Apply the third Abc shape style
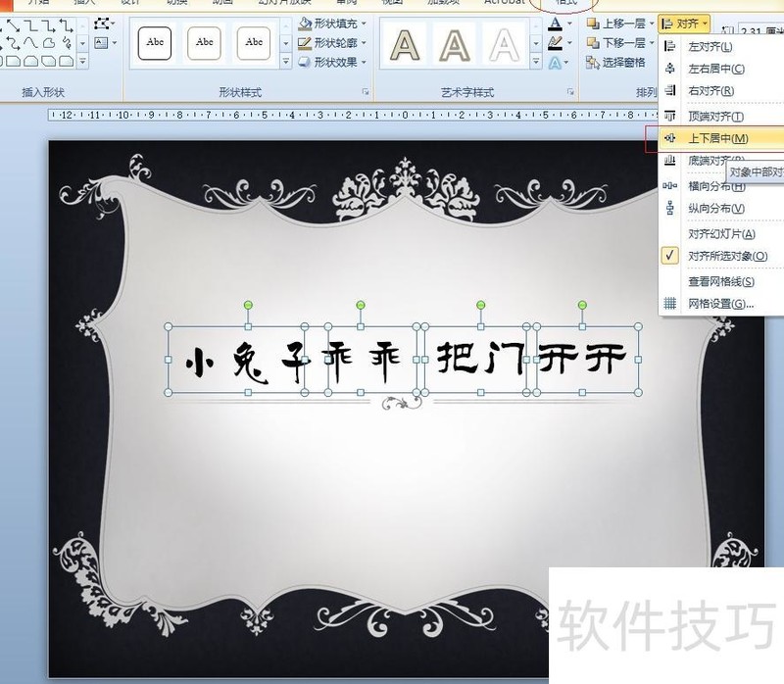 (254, 43)
